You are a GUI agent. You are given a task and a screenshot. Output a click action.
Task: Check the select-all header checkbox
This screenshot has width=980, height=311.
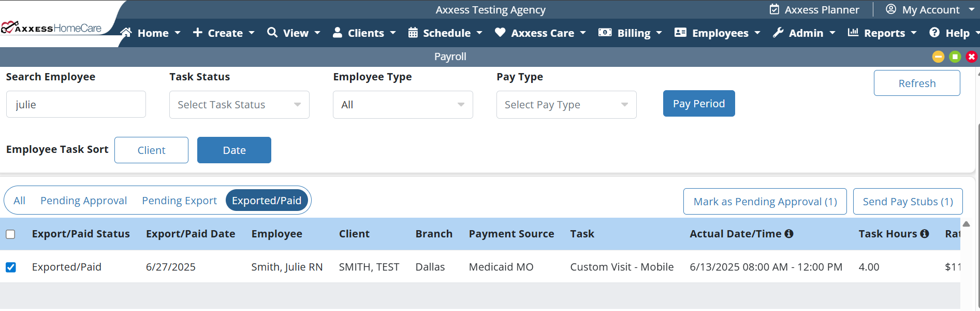tap(10, 234)
